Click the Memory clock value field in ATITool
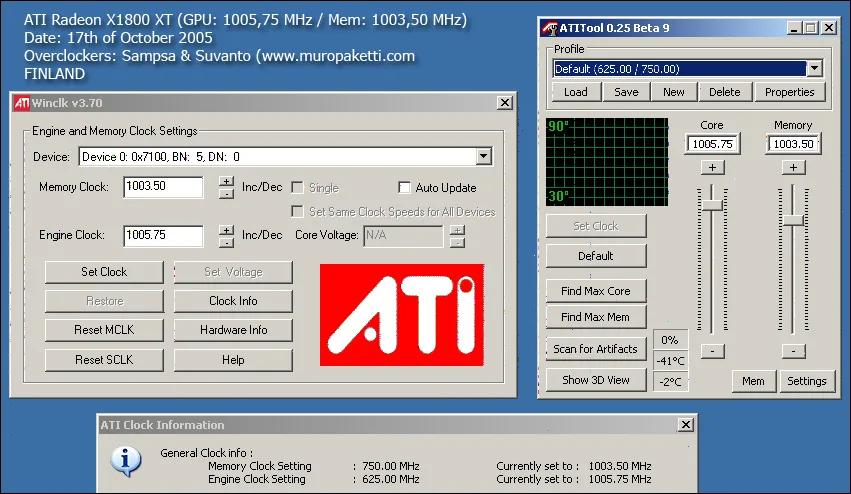The width and height of the screenshot is (851, 494). (x=793, y=144)
